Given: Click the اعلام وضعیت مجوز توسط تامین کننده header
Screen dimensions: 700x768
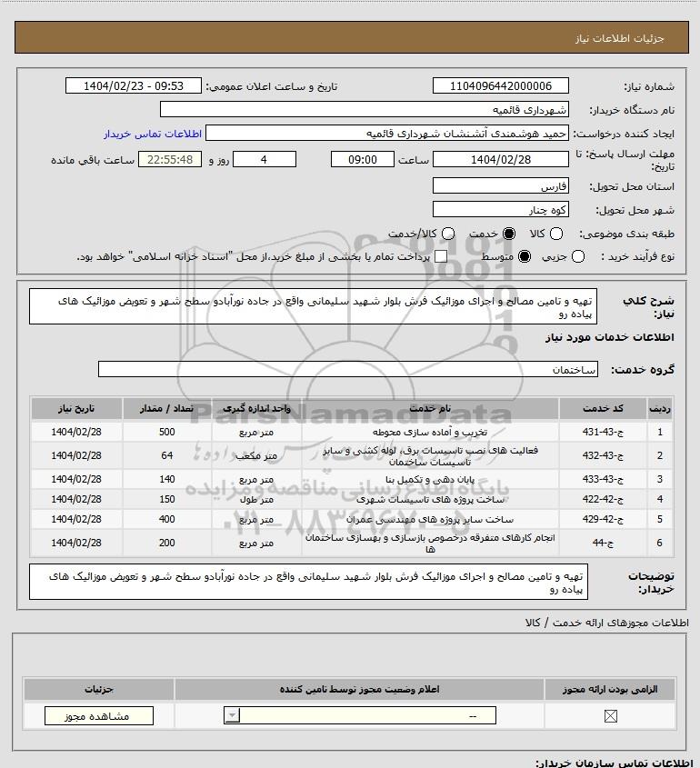Looking at the screenshot, I should tap(359, 689).
